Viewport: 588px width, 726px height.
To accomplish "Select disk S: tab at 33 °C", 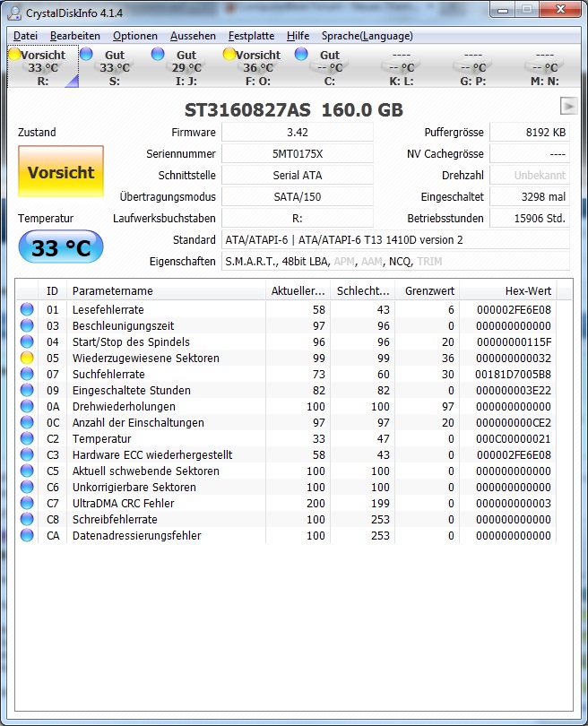I will click(x=115, y=67).
